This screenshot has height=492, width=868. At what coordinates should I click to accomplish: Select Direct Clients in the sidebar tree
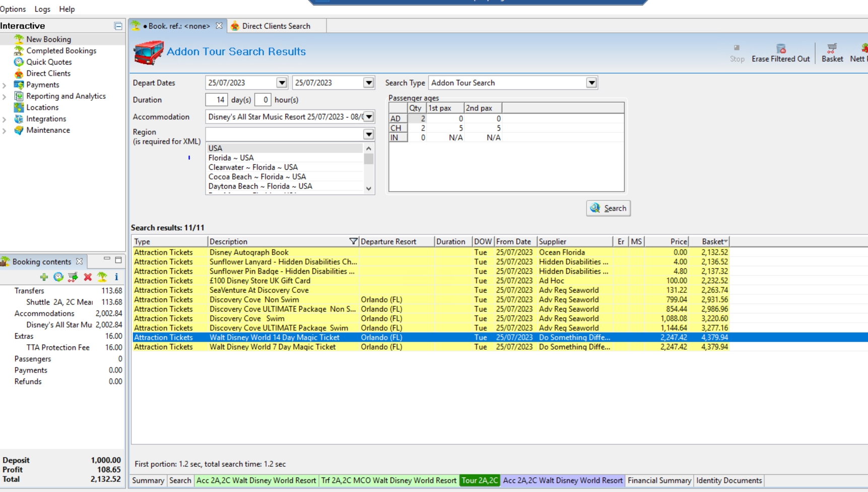tap(48, 73)
